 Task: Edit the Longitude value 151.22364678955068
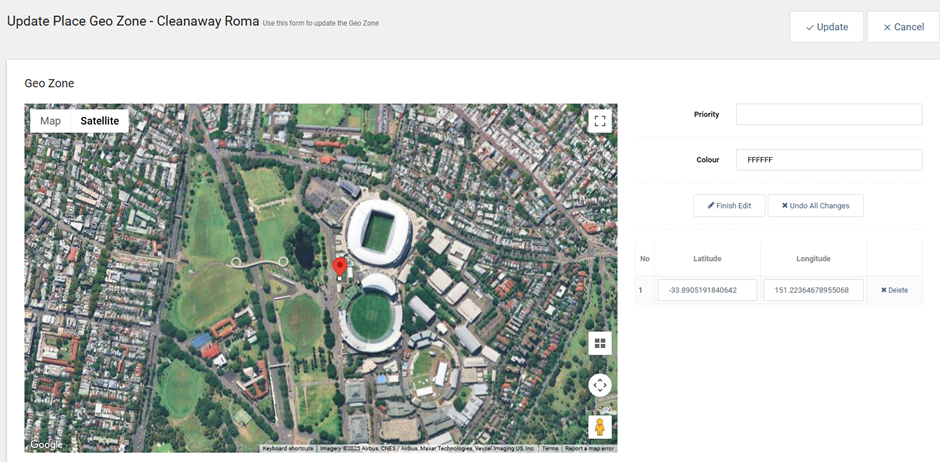point(814,290)
